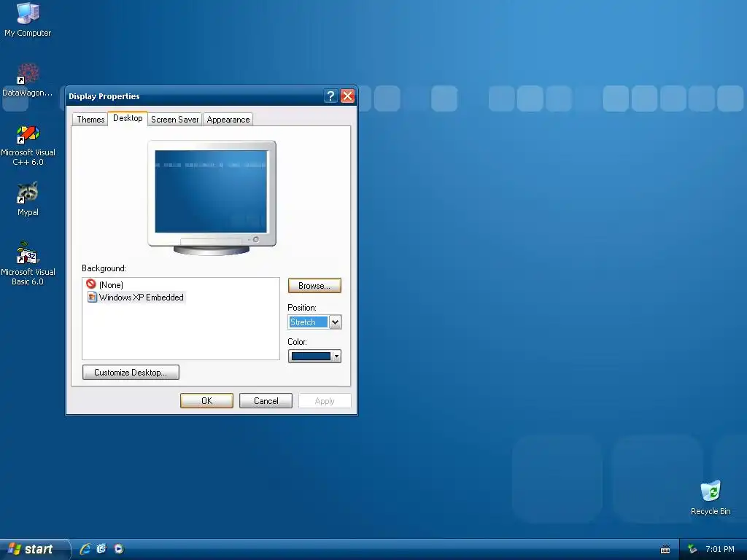Select the Microsoft Visual C++ 6.0 shortcut
Screen dimensions: 747x560
click(x=28, y=145)
